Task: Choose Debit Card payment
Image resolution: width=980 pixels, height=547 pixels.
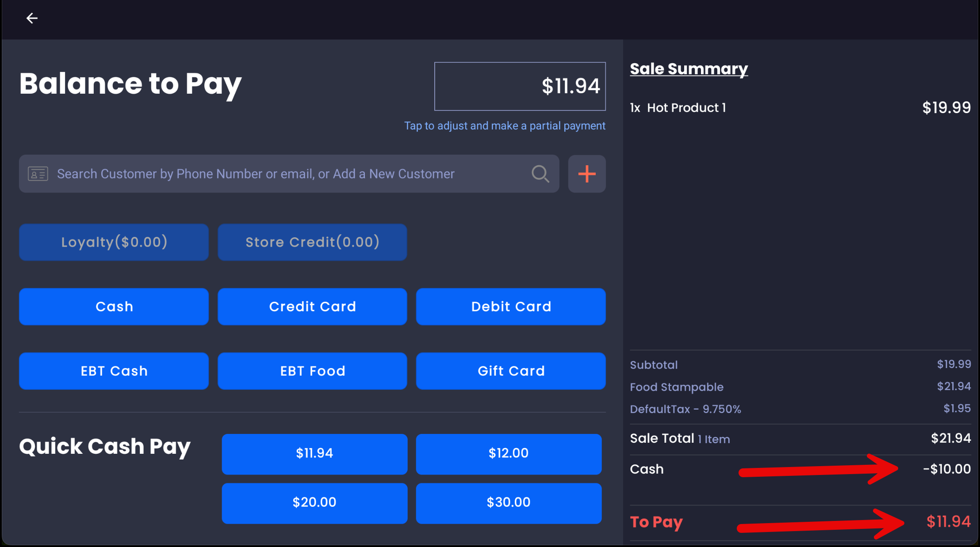Action: 511,307
